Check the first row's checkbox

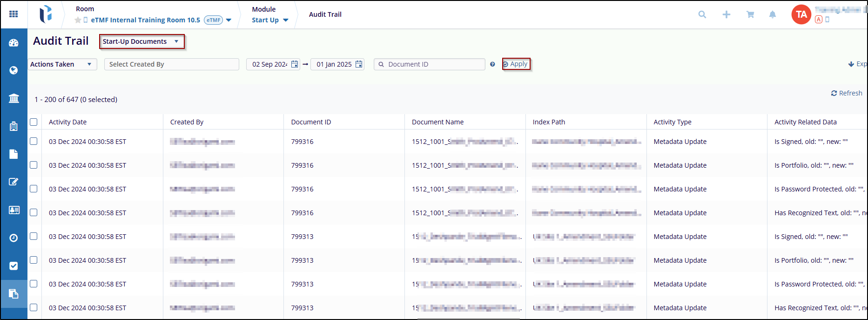tap(34, 141)
